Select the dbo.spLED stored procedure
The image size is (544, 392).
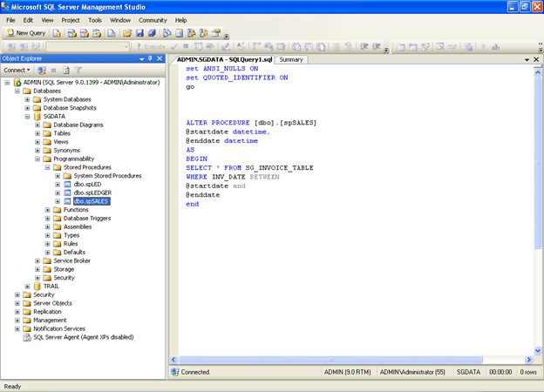[87, 185]
